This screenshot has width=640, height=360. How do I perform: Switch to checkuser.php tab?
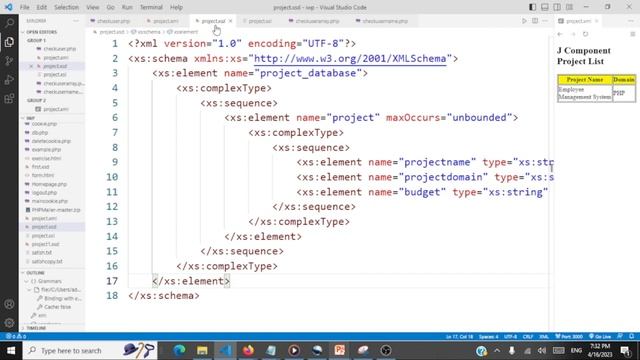110,21
